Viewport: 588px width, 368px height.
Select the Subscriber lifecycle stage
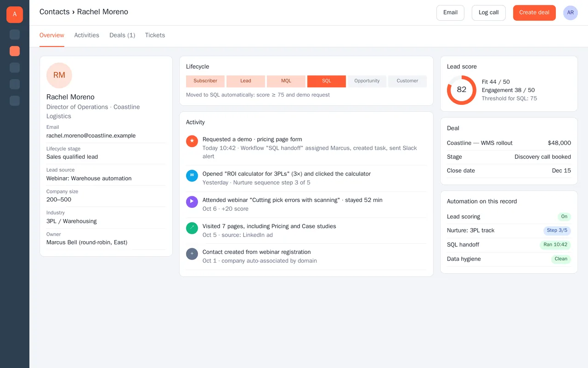click(x=205, y=81)
